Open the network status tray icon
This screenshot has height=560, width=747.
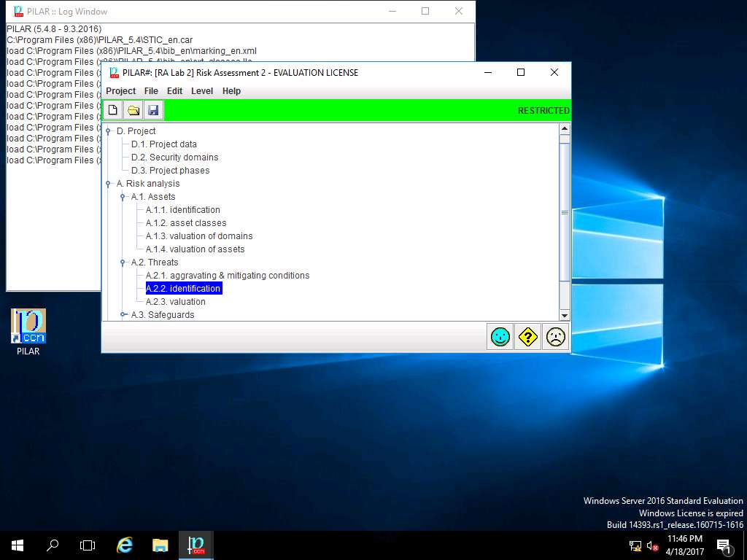[635, 546]
